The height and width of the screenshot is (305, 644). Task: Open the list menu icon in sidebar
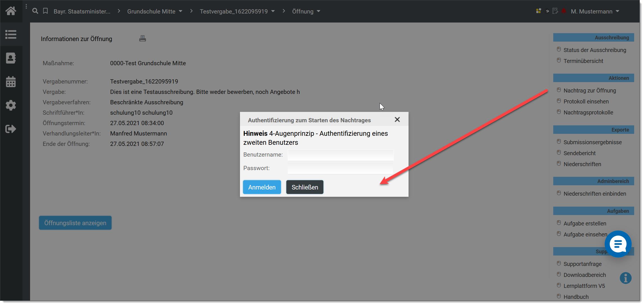point(11,35)
